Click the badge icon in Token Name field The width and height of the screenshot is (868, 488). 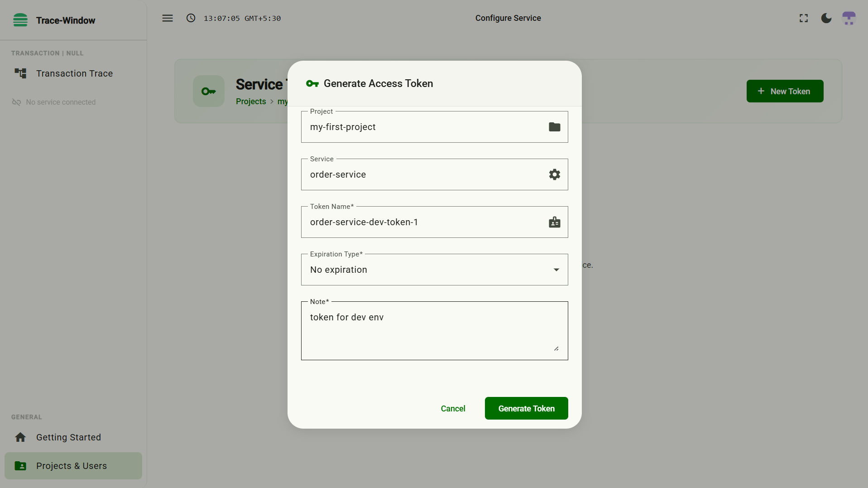coord(555,222)
